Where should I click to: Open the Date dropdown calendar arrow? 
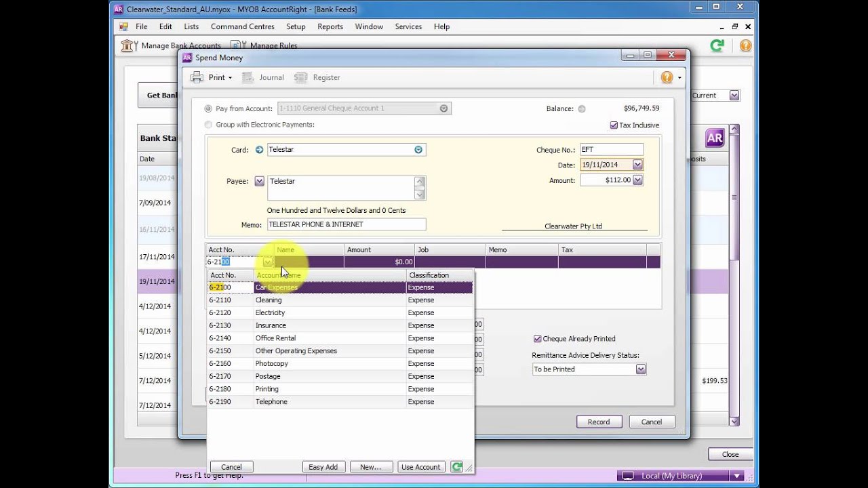click(x=637, y=165)
